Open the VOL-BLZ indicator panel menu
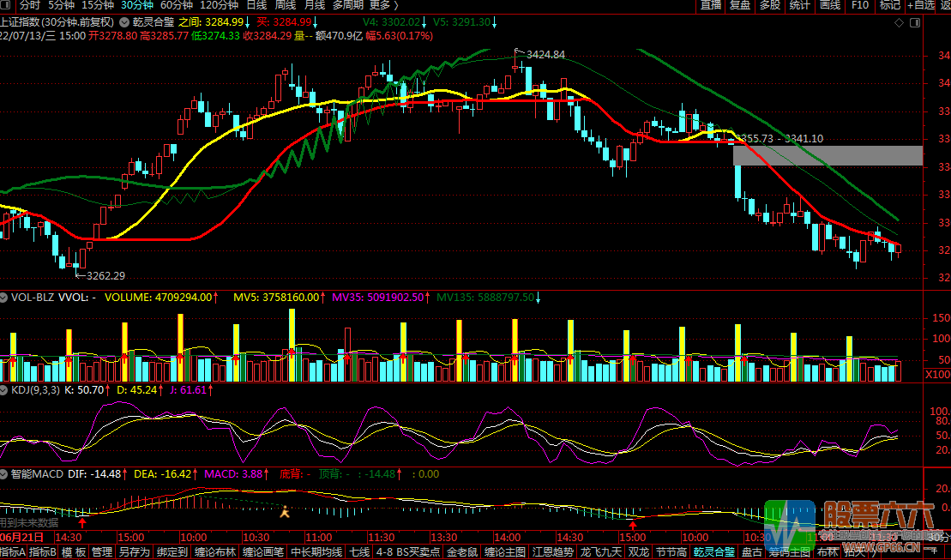This screenshot has width=951, height=560. point(5,298)
